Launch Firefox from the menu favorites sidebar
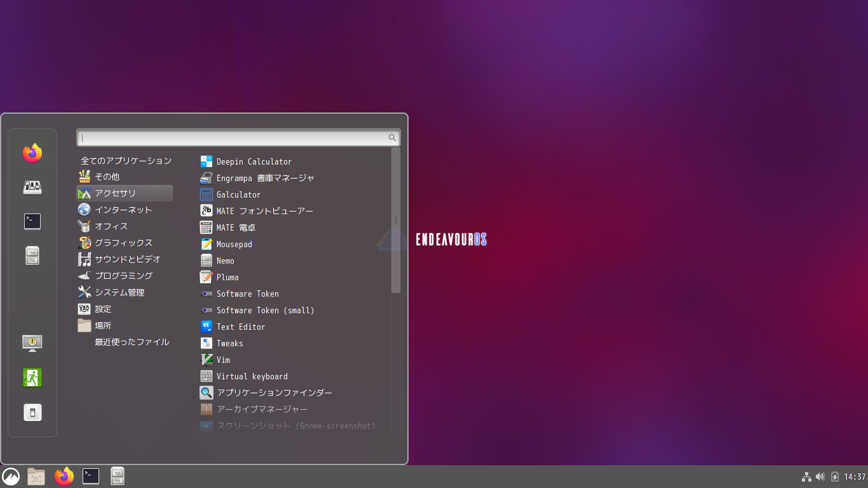Viewport: 868px width, 488px height. click(32, 152)
